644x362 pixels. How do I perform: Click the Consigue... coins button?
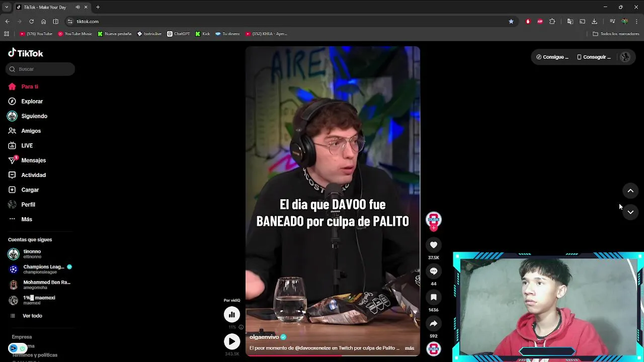(552, 57)
